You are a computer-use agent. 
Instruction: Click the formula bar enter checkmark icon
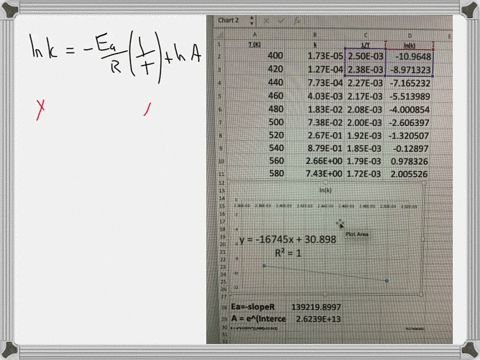point(281,21)
